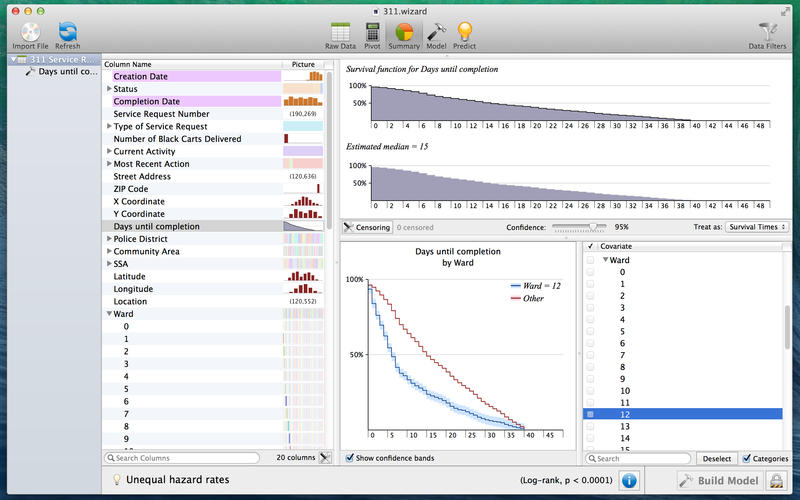Click the Censoring button

click(367, 227)
